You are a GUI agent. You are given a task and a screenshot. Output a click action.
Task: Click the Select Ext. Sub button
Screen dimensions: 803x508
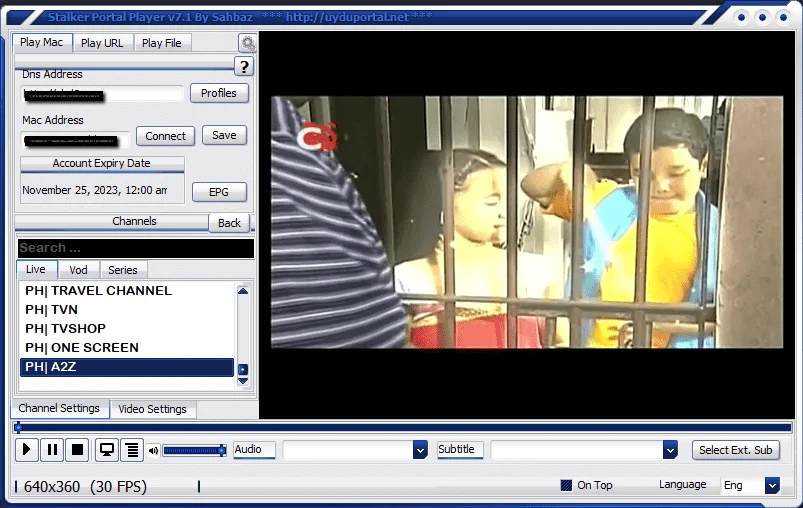(735, 450)
